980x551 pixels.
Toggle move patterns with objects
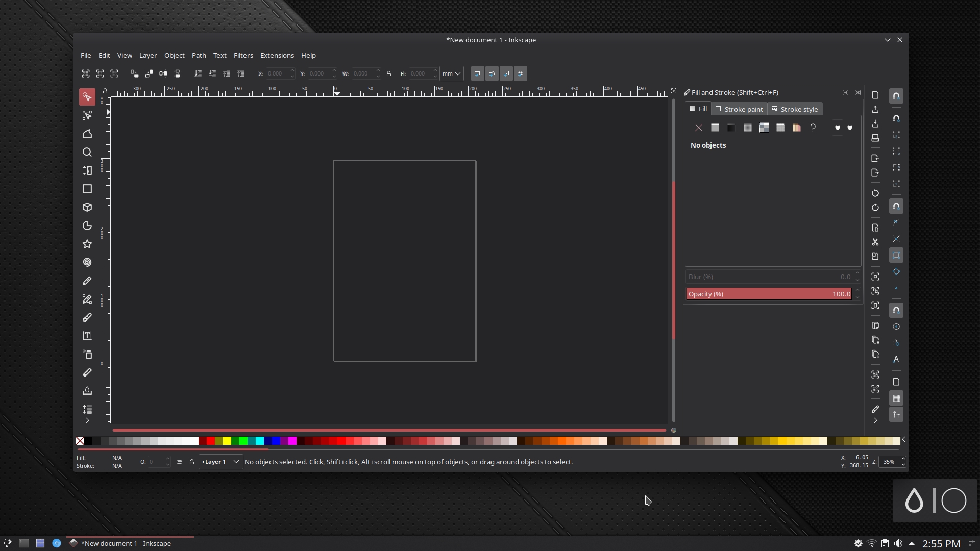[521, 73]
